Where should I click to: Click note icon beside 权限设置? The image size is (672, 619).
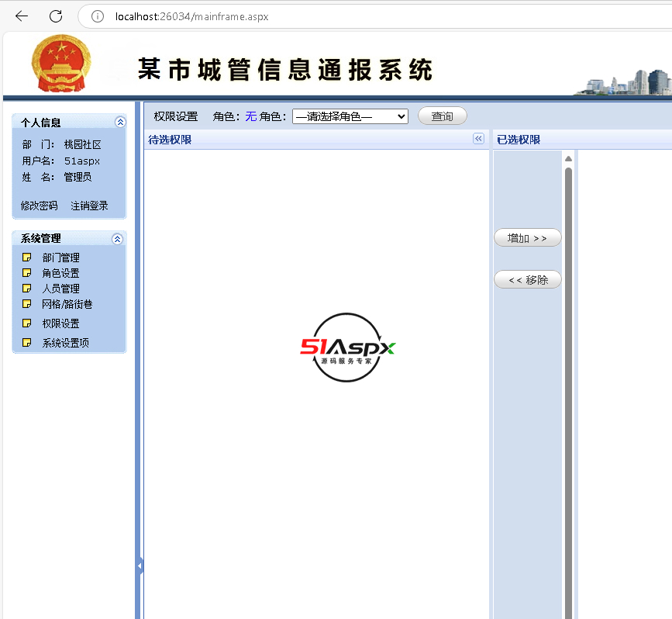[x=26, y=323]
